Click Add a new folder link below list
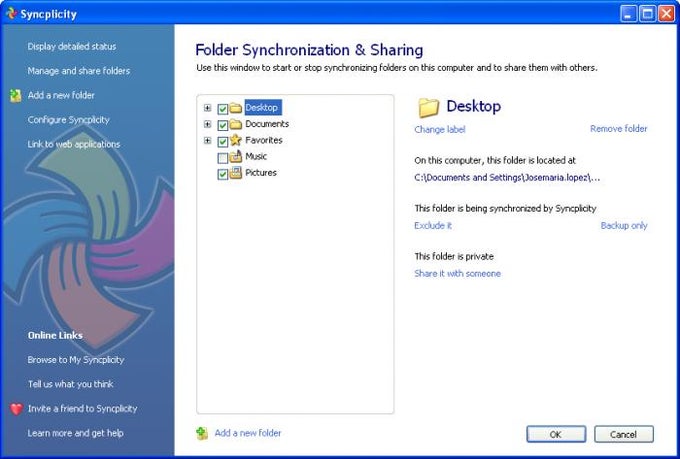This screenshot has height=459, width=680. (248, 433)
